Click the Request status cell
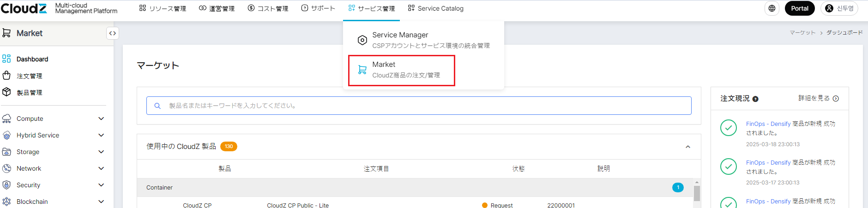Viewport: 868px width, 208px height. click(x=497, y=205)
